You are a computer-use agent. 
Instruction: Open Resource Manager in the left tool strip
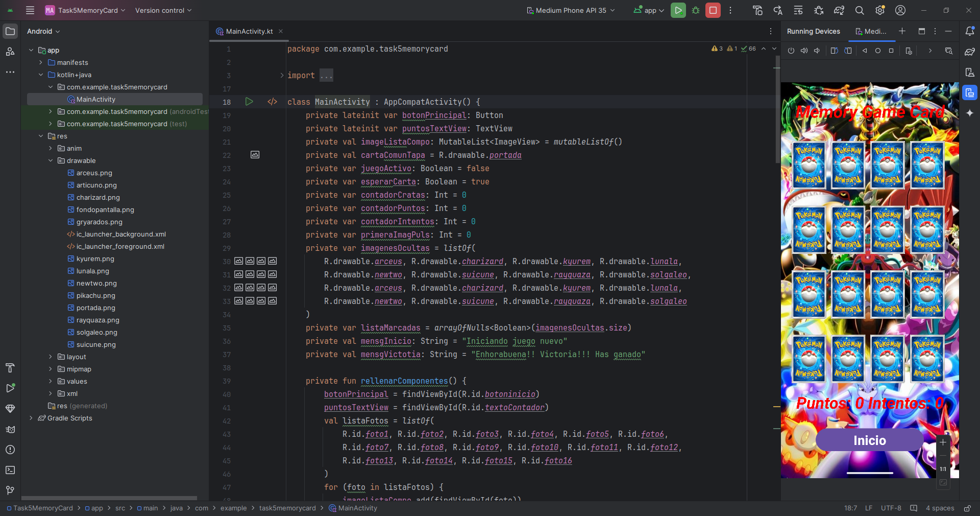(x=10, y=52)
